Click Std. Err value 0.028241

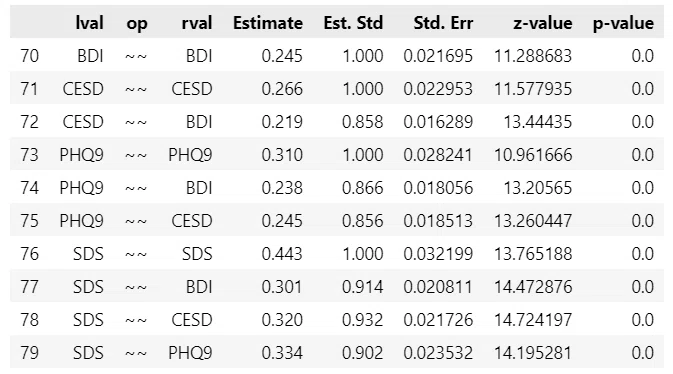(x=438, y=155)
